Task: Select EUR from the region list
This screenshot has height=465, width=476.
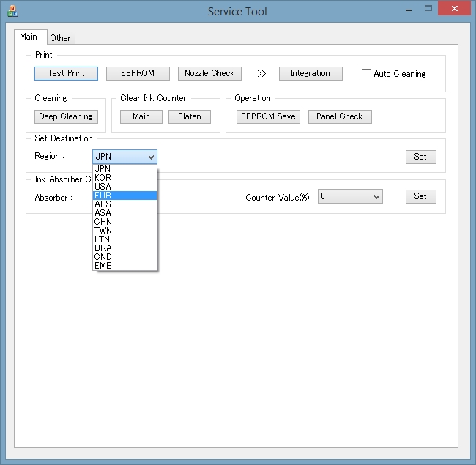Action: [x=124, y=196]
